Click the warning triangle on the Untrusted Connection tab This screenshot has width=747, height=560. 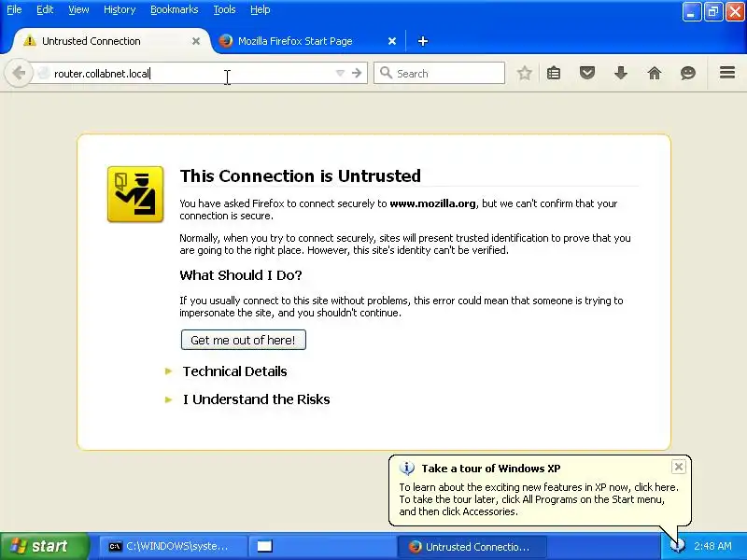[30, 40]
